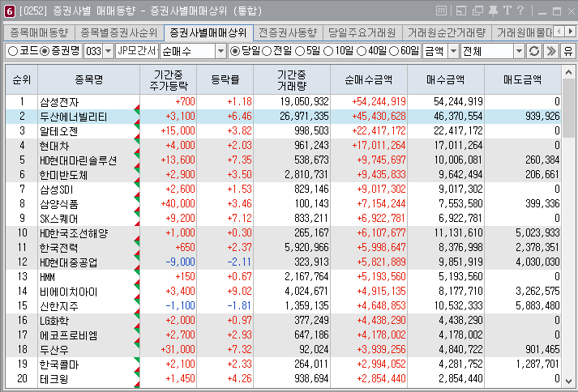Select the HD현대마린솔루션 row name

[79, 160]
